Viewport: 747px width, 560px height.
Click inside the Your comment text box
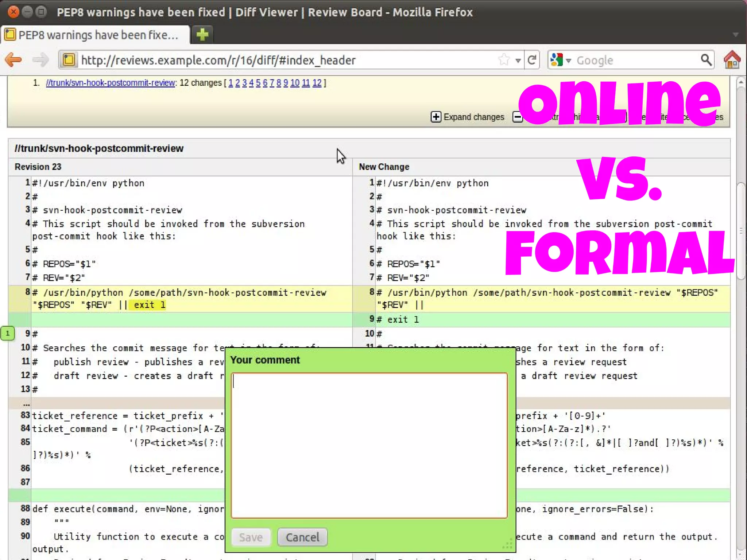coord(369,445)
